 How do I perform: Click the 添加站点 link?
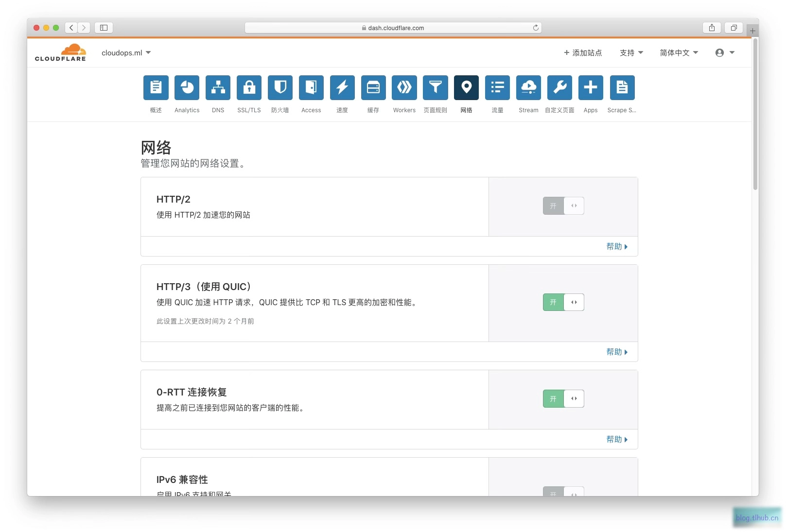583,52
